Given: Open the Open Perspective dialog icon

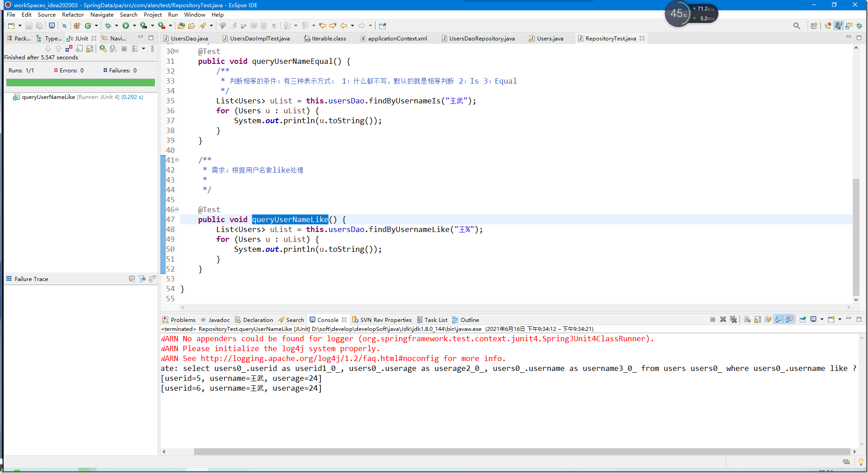Looking at the screenshot, I should pos(814,26).
